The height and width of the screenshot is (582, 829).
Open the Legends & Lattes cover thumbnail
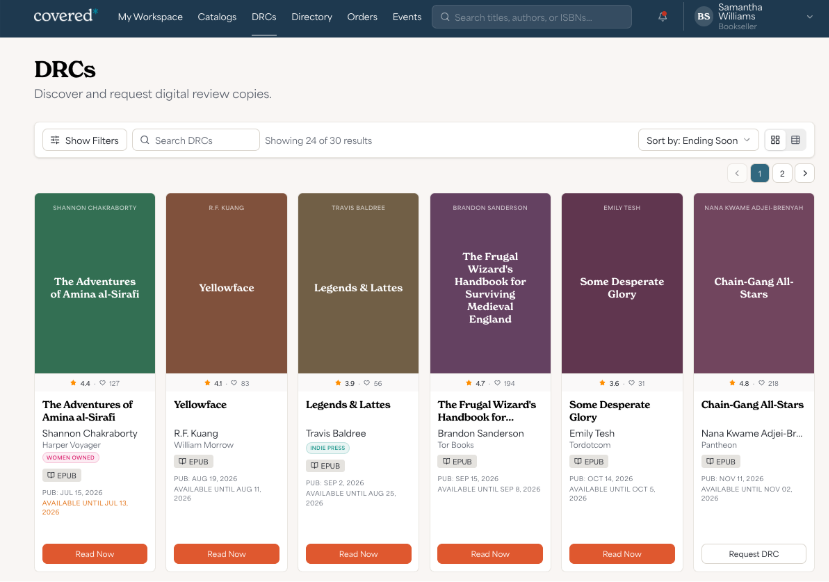(358, 283)
